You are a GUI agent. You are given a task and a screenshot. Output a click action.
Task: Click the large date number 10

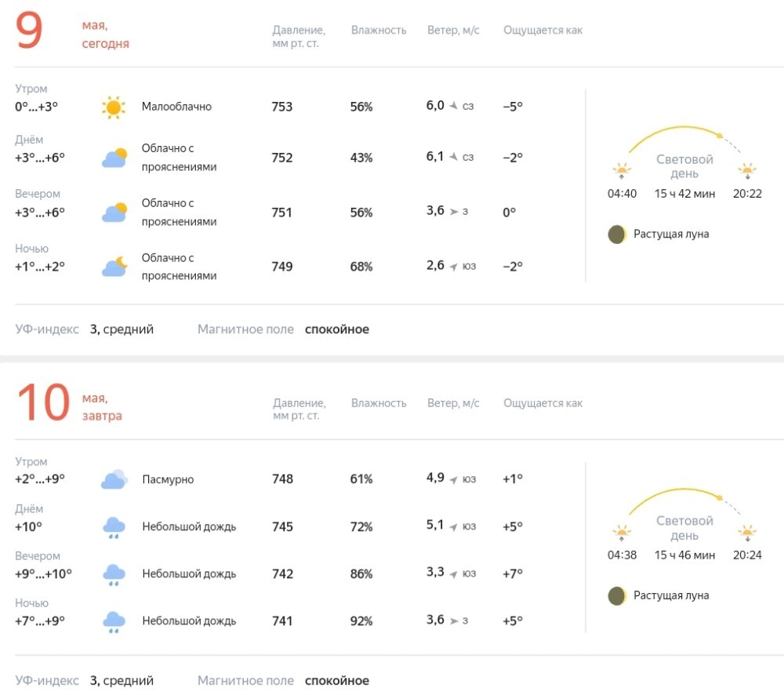pos(43,402)
